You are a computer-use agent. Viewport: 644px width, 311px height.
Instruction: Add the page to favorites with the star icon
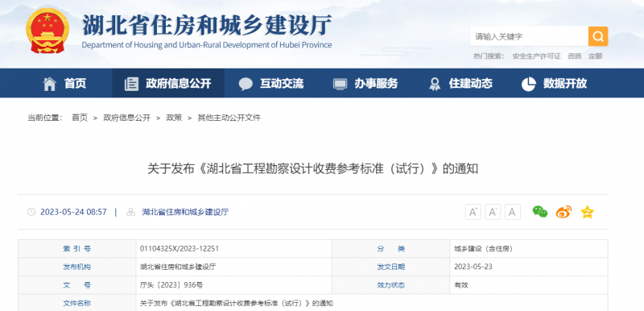pos(588,212)
